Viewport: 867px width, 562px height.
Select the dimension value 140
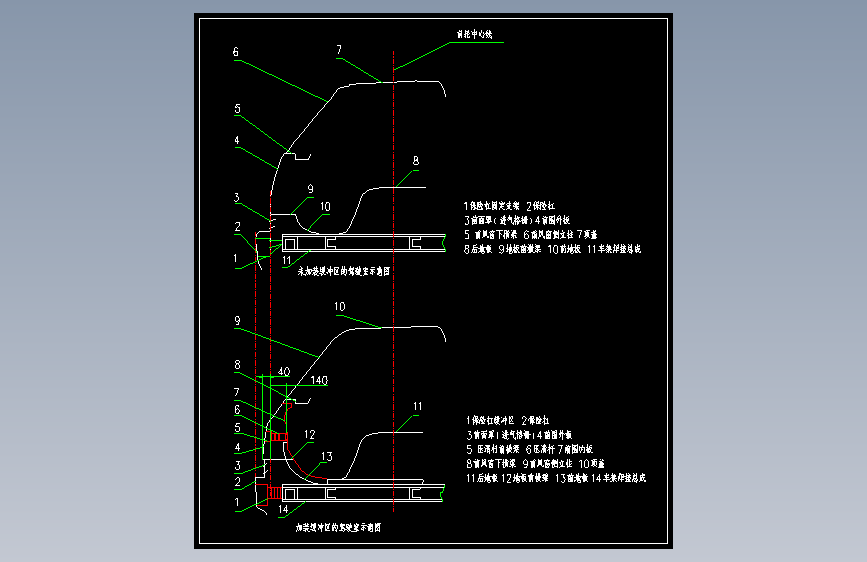319,380
